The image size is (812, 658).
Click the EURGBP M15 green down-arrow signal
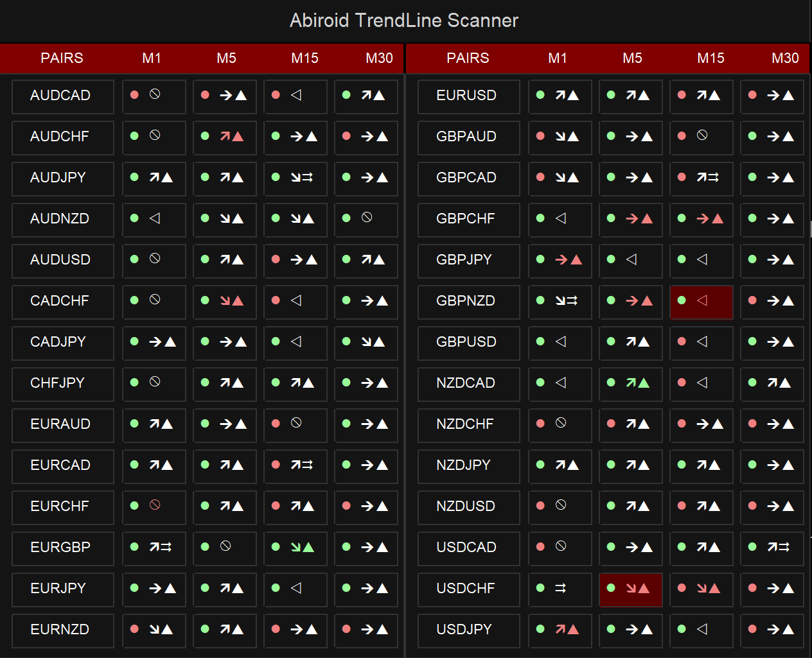point(302,548)
